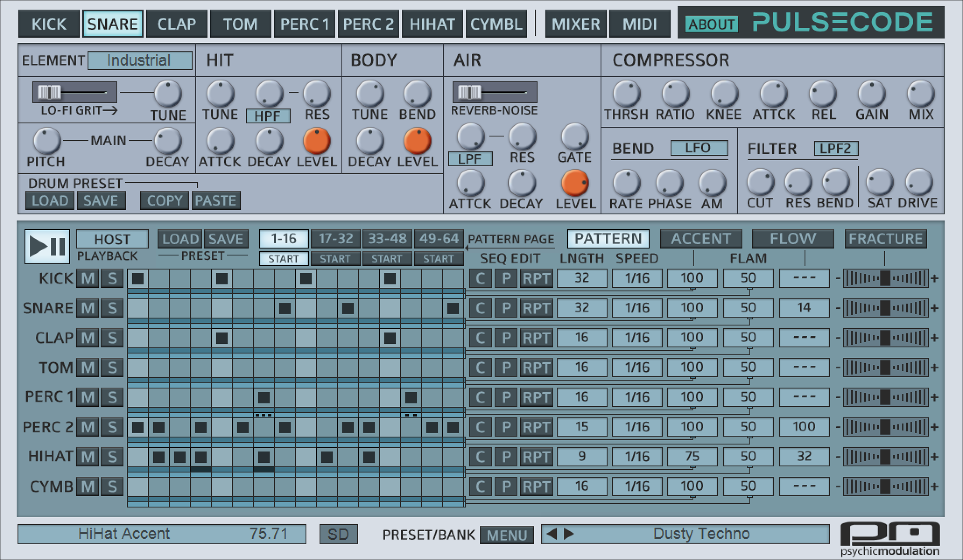Click the element TUNE knob
Image resolution: width=963 pixels, height=560 pixels.
click(x=169, y=94)
